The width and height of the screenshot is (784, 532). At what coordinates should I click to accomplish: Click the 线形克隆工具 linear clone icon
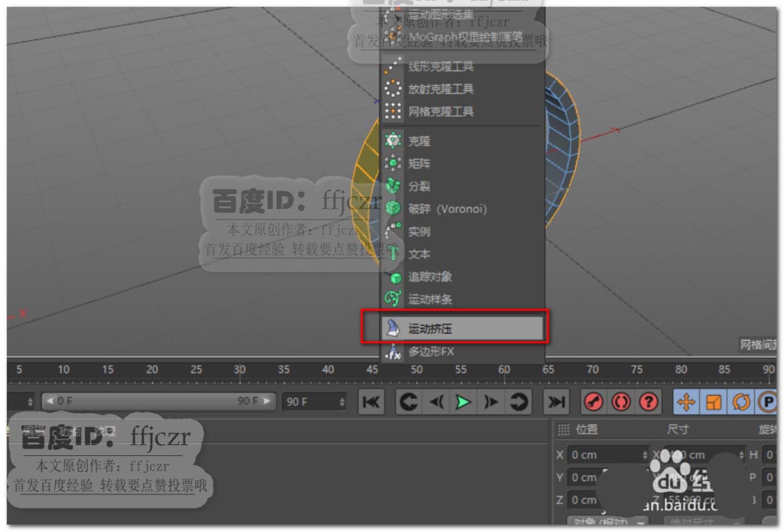(393, 66)
